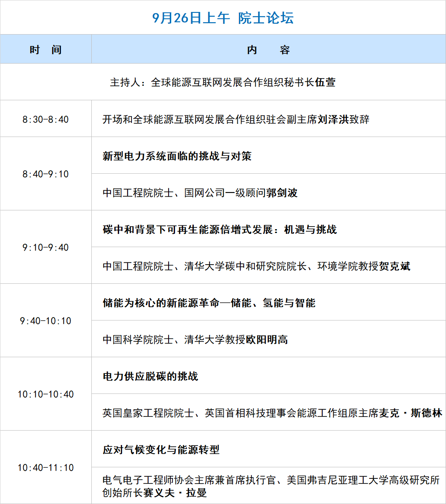Click the topic starting with '碳中和背景下可再生能源'

click(220, 229)
